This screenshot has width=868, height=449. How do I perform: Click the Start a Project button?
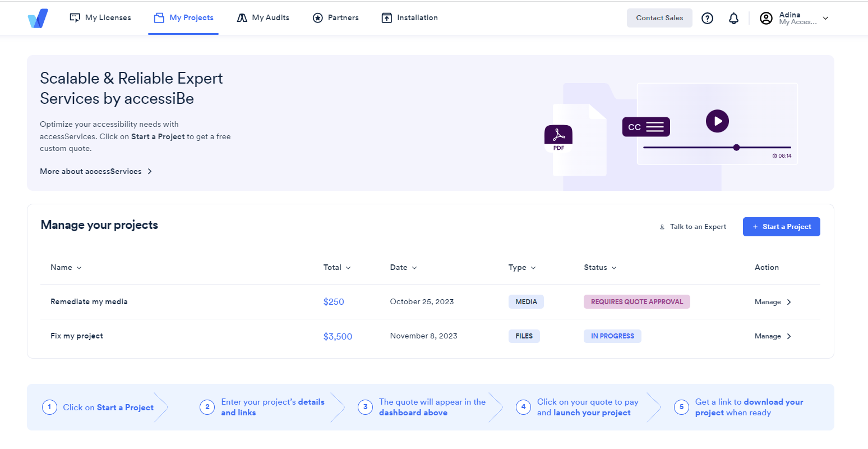pyautogui.click(x=781, y=226)
